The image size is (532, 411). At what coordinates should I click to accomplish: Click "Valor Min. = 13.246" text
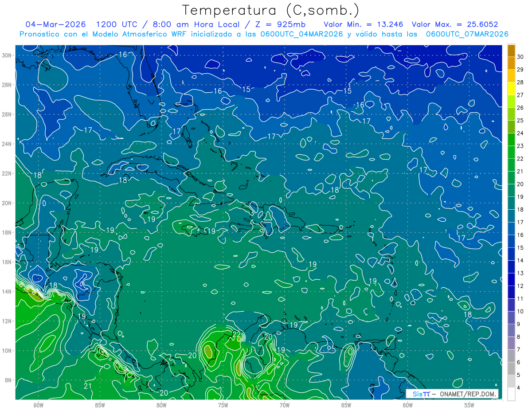(364, 24)
